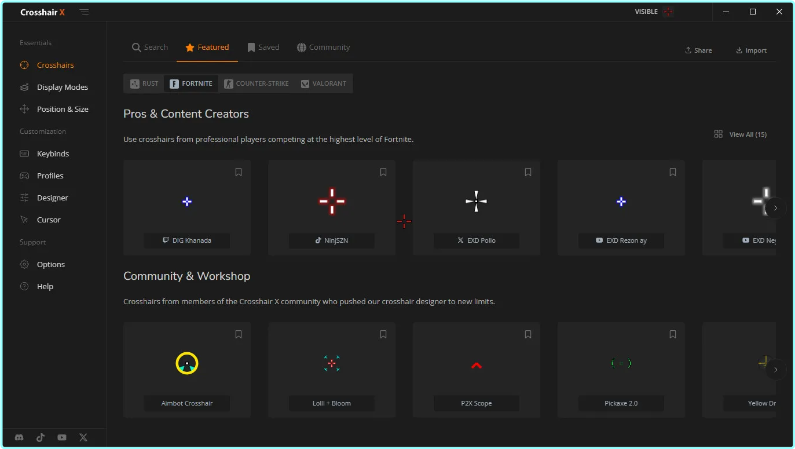The image size is (795, 449).
Task: Select the VALORANT game filter
Action: click(x=326, y=84)
